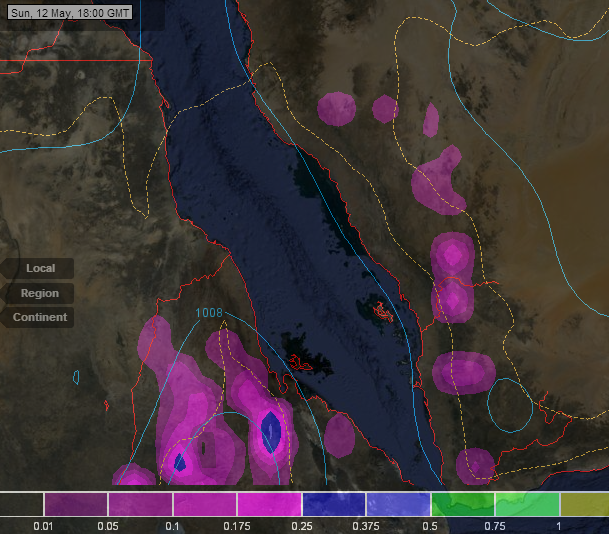Pick the 0.175 bright pink legend swatch
This screenshot has width=609, height=534.
point(270,504)
